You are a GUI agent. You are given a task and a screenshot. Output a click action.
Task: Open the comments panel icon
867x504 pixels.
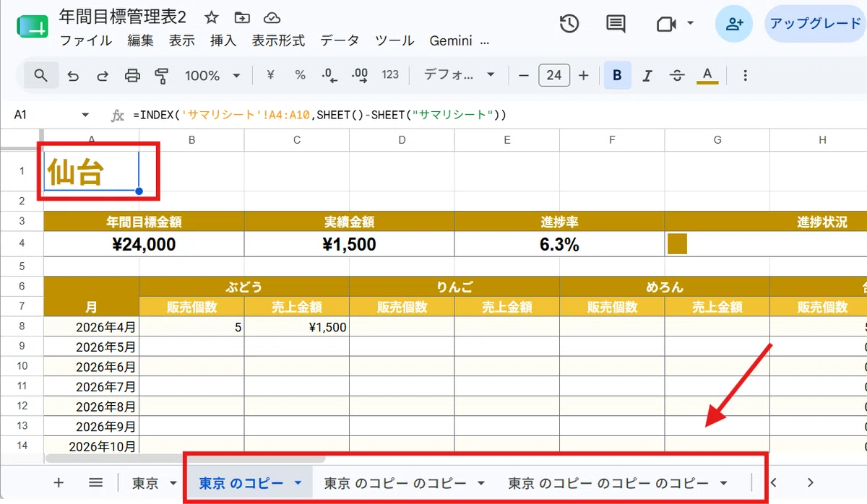click(616, 24)
